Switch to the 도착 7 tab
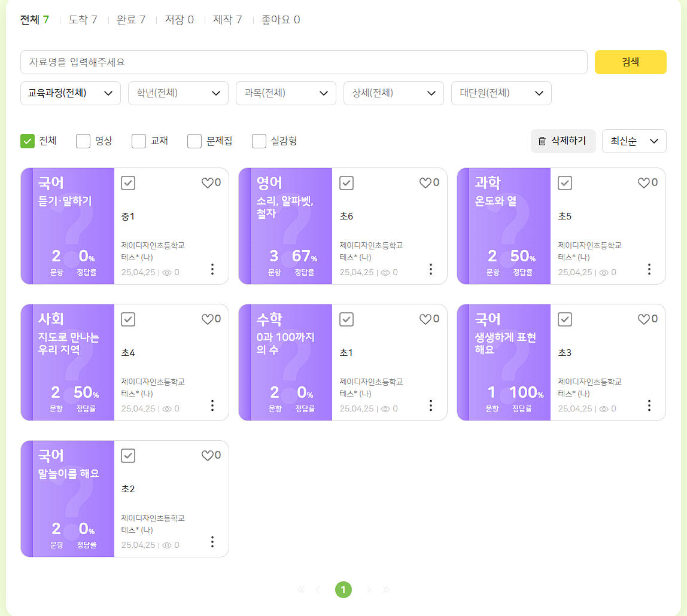687x616 pixels. [x=83, y=20]
